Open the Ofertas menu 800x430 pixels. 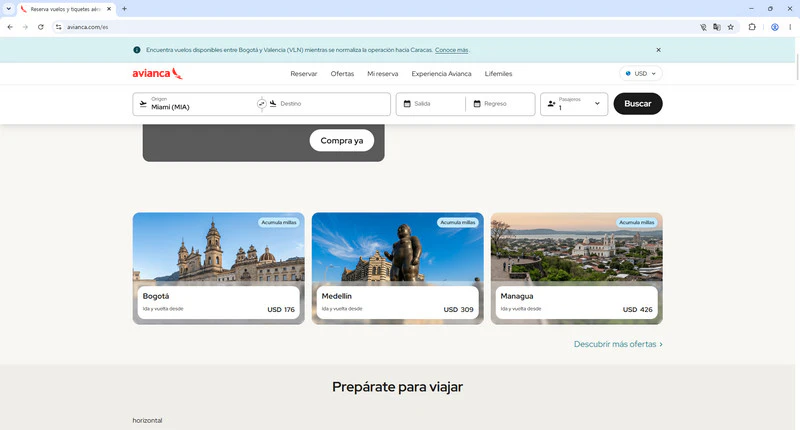pos(342,73)
